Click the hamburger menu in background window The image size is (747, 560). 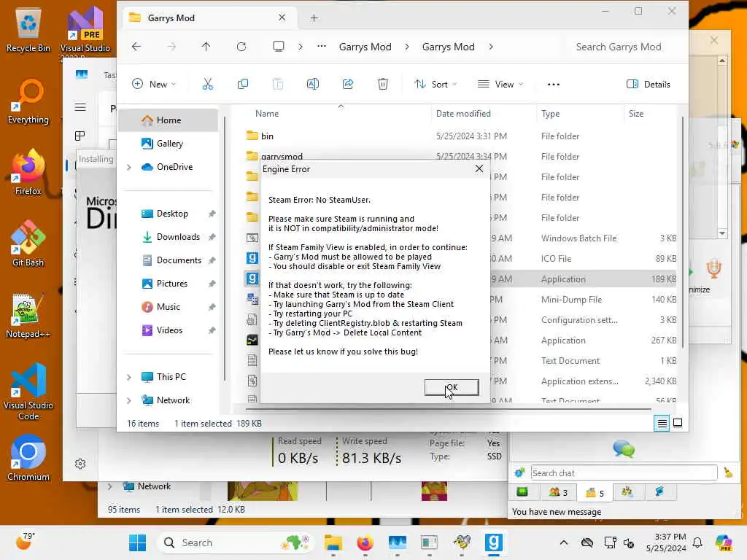click(80, 107)
